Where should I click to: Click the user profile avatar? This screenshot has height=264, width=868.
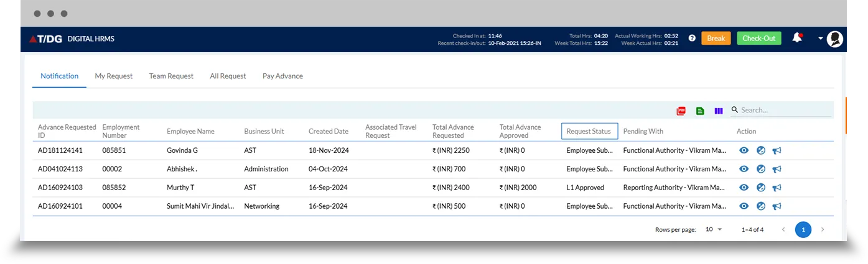(835, 39)
